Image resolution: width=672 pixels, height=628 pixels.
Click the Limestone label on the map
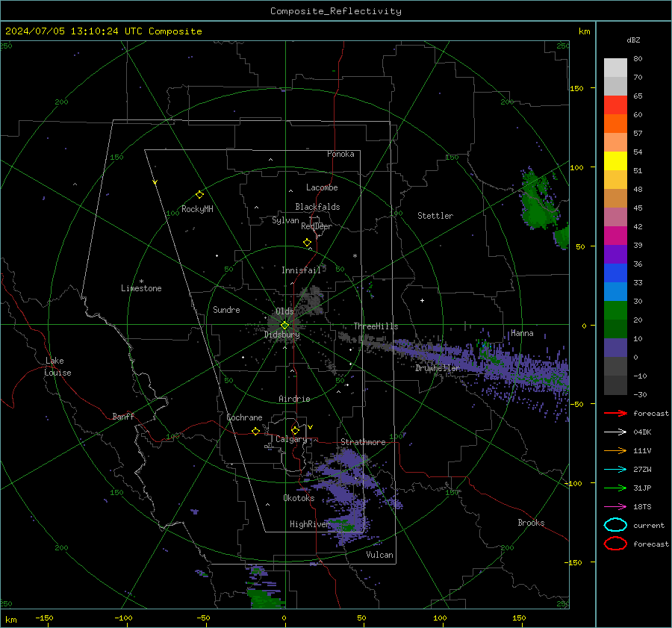pos(141,288)
